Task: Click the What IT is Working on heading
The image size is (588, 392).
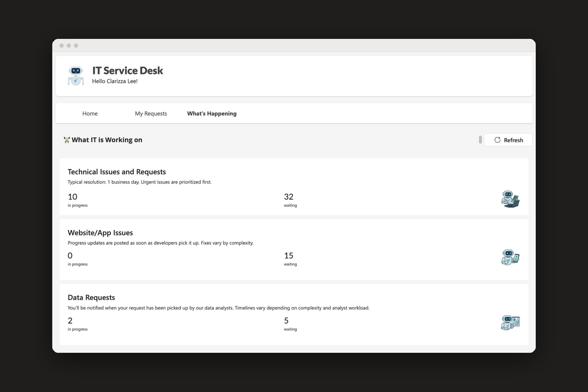Action: coord(107,140)
